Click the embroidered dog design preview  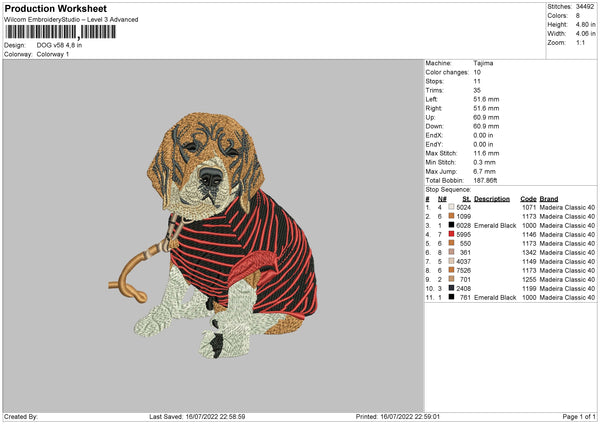coord(213,235)
